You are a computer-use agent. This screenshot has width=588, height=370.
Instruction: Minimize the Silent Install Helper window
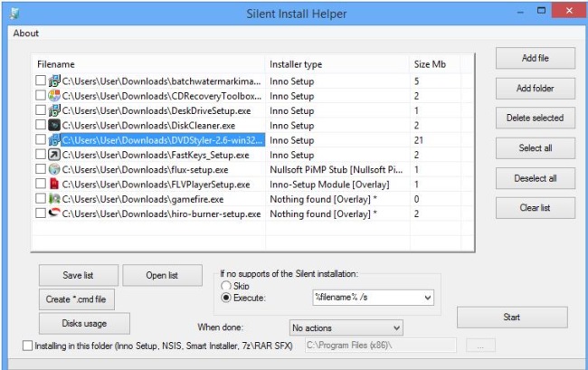click(x=520, y=12)
